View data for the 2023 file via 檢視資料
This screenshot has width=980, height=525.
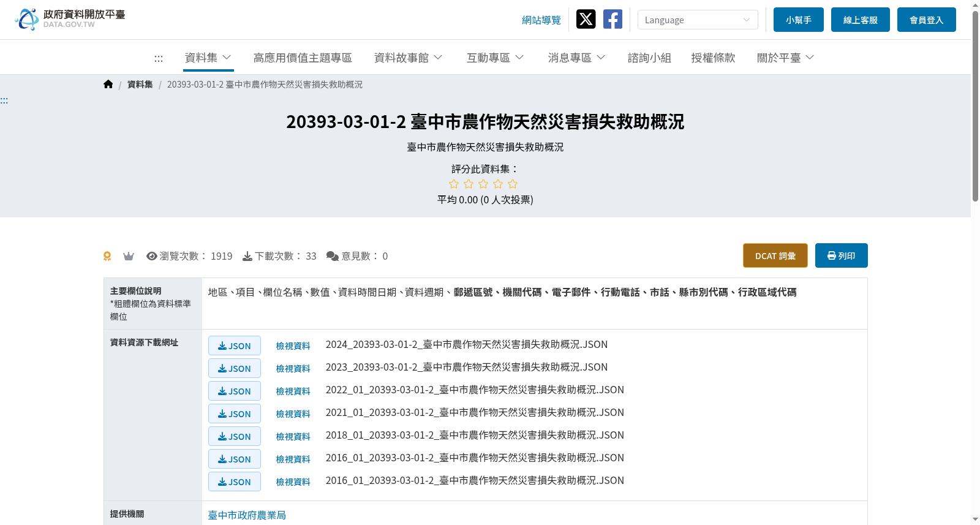[x=293, y=369]
